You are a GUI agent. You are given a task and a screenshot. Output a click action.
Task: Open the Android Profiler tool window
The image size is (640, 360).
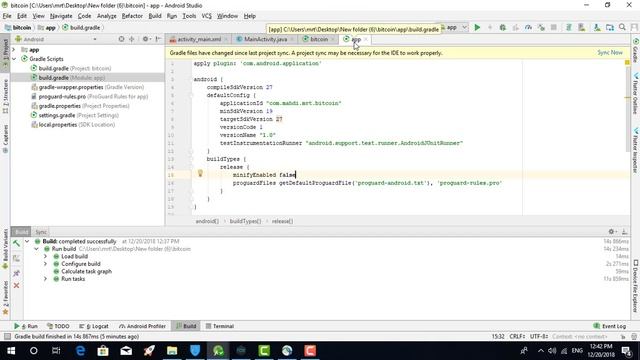[x=142, y=326]
